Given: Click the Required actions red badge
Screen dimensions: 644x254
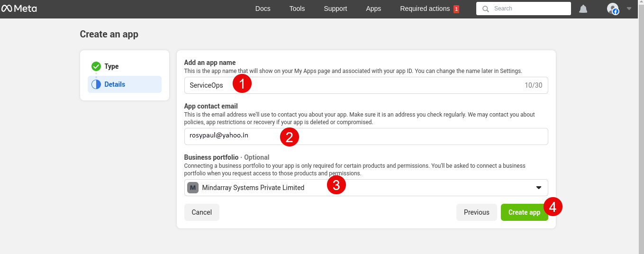Looking at the screenshot, I should [x=456, y=9].
